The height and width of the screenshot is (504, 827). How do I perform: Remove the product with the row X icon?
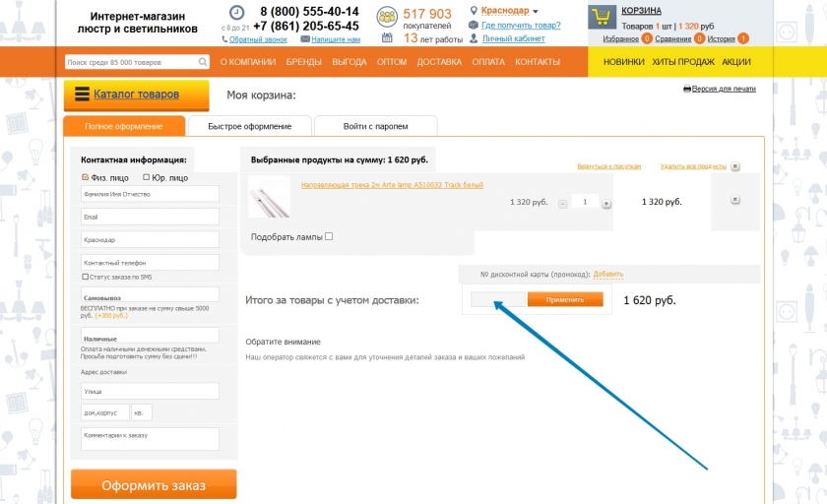(x=734, y=199)
